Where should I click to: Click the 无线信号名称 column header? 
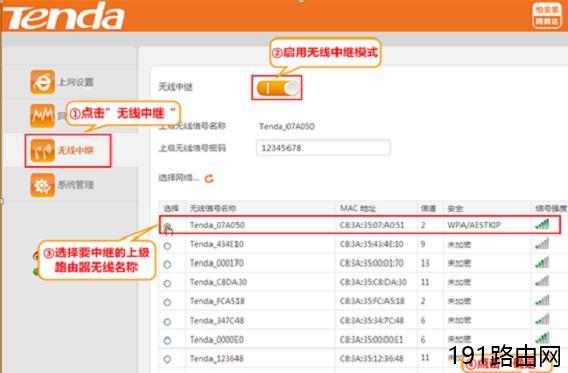tap(213, 208)
